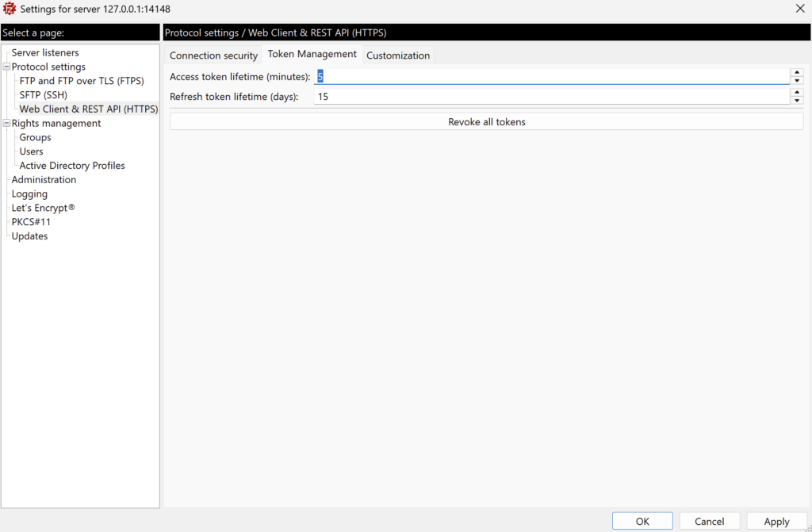Switch to the Connection security tab

tap(213, 55)
